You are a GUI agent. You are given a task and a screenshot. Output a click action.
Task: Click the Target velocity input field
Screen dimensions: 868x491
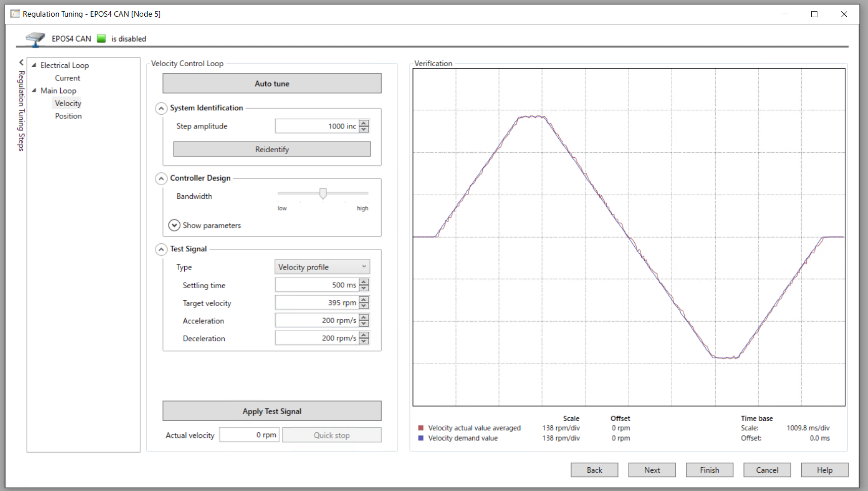pyautogui.click(x=317, y=302)
